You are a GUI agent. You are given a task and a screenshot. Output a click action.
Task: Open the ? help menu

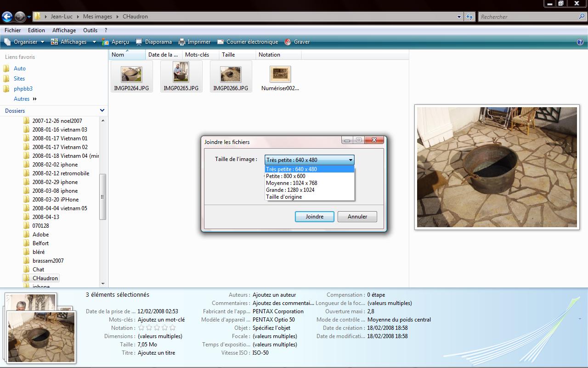(x=106, y=30)
